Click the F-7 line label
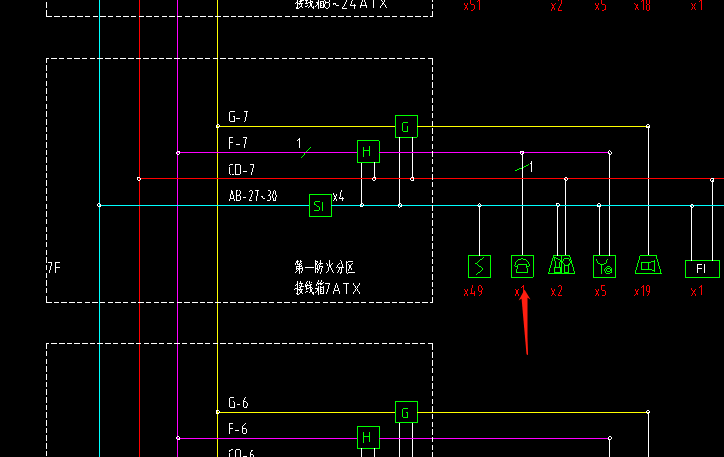Screen dimensions: 724x457 click(238, 143)
